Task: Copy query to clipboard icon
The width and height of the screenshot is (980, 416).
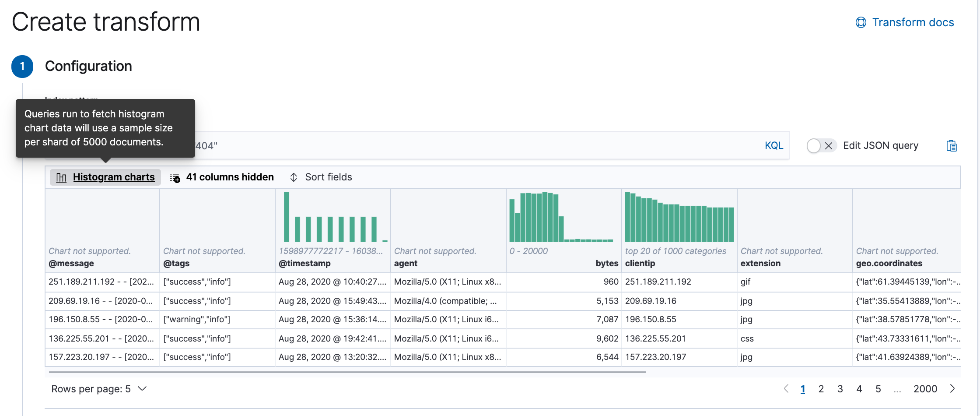Action: (952, 146)
